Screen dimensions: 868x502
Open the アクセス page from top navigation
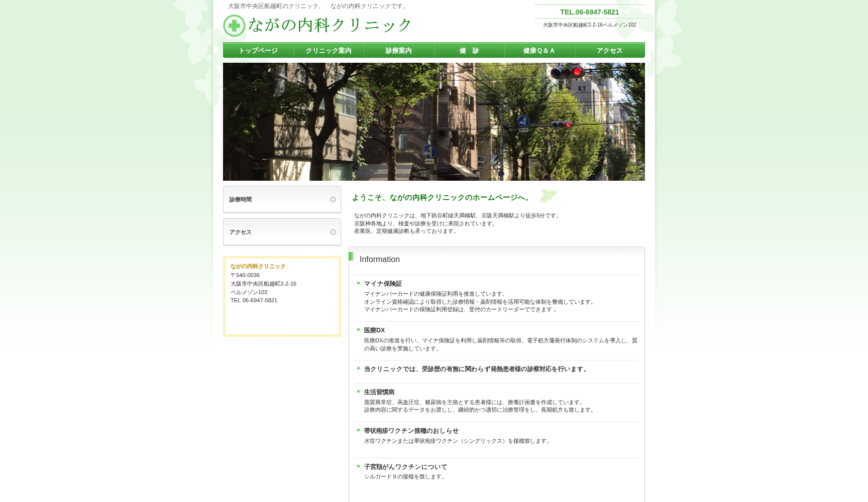click(x=609, y=50)
